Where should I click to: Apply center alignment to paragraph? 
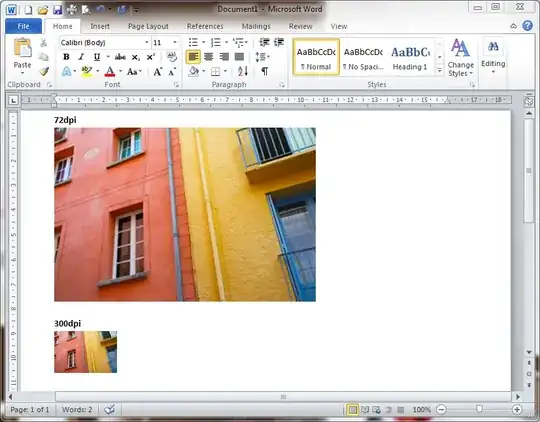click(x=209, y=56)
